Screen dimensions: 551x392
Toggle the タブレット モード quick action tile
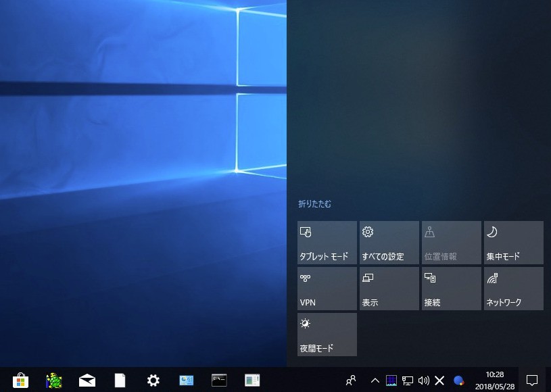(x=327, y=243)
